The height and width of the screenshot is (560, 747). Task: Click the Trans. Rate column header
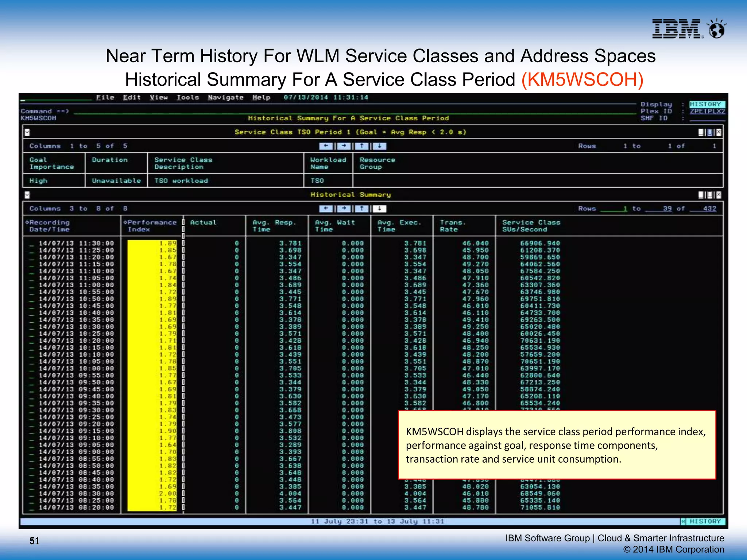pyautogui.click(x=453, y=226)
